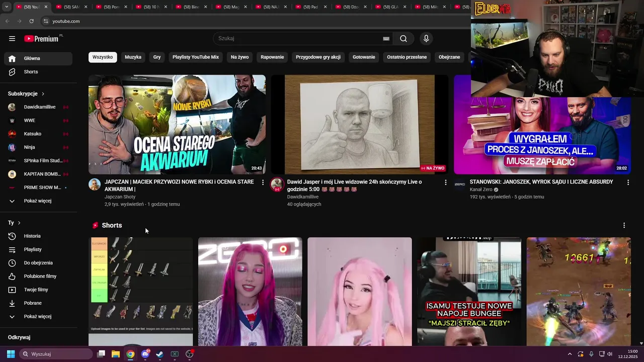This screenshot has height=362, width=644.
Task: Select the Wszystko filter chip
Action: 103,57
